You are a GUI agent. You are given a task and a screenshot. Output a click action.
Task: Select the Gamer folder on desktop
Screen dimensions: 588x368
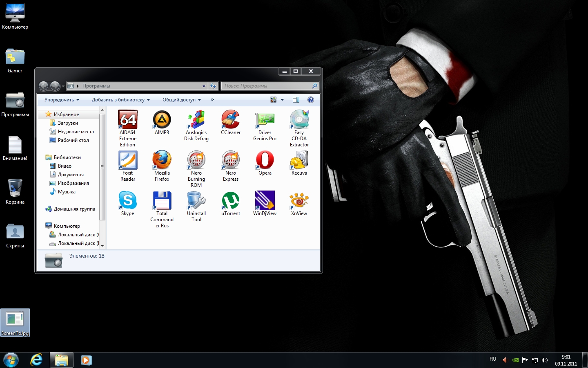click(15, 60)
